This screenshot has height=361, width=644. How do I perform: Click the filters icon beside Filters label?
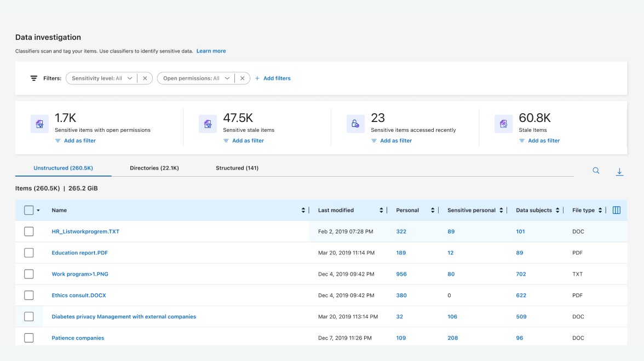(x=34, y=78)
